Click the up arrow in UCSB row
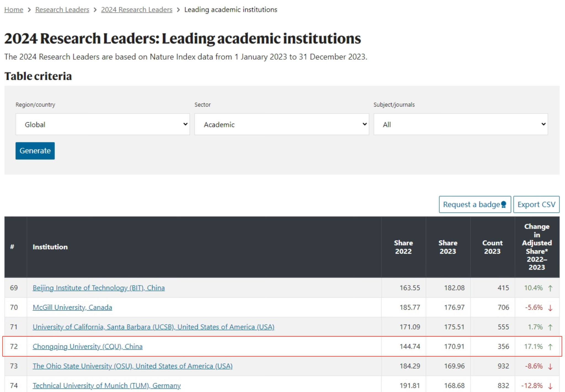This screenshot has width=565, height=392. coord(550,327)
